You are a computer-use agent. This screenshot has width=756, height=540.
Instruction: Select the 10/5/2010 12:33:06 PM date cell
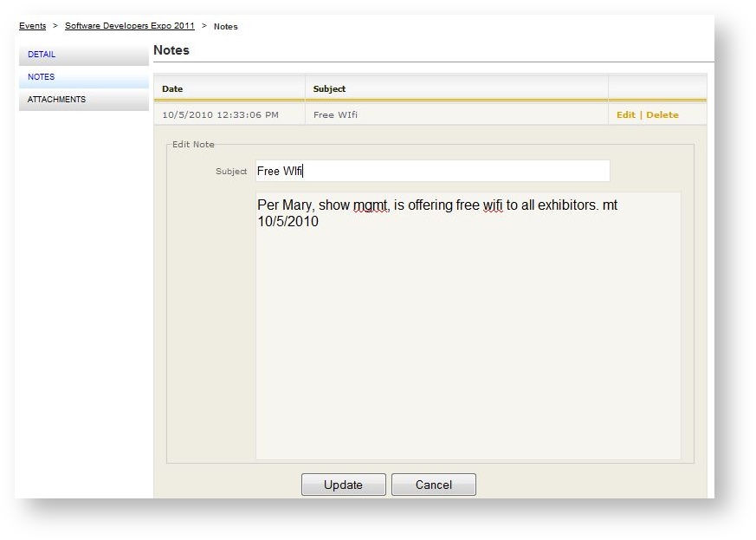[220, 114]
